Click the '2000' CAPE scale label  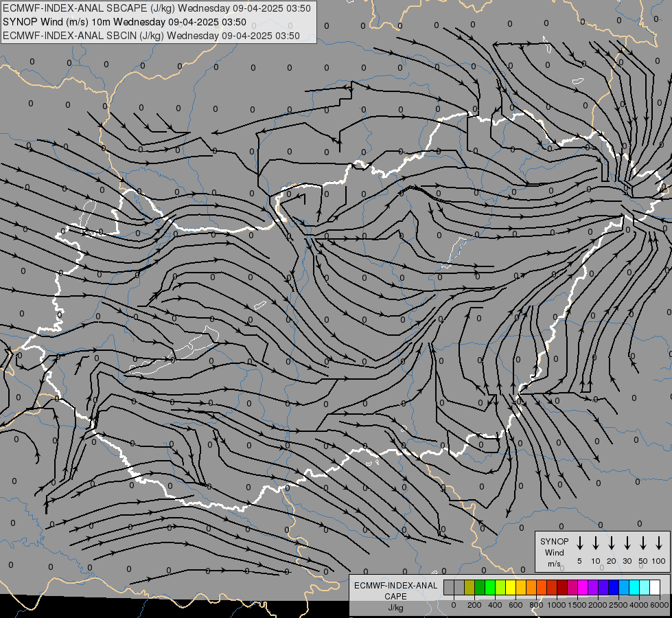pos(598,605)
